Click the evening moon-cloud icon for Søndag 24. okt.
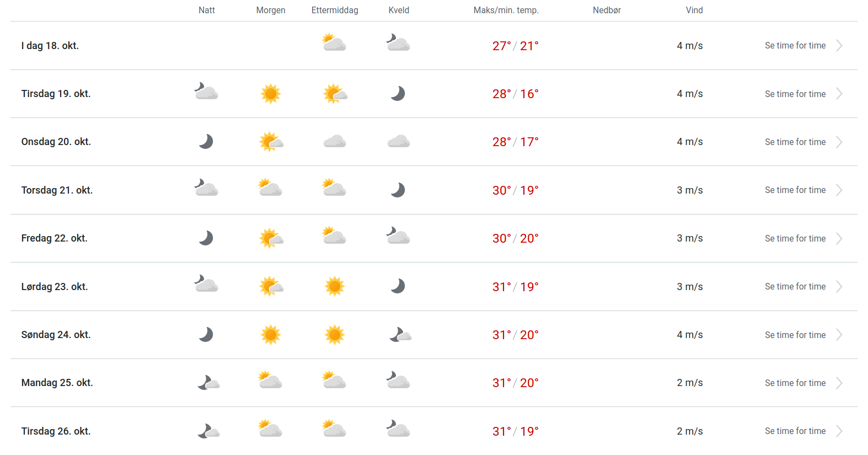This screenshot has width=868, height=455. click(x=400, y=335)
